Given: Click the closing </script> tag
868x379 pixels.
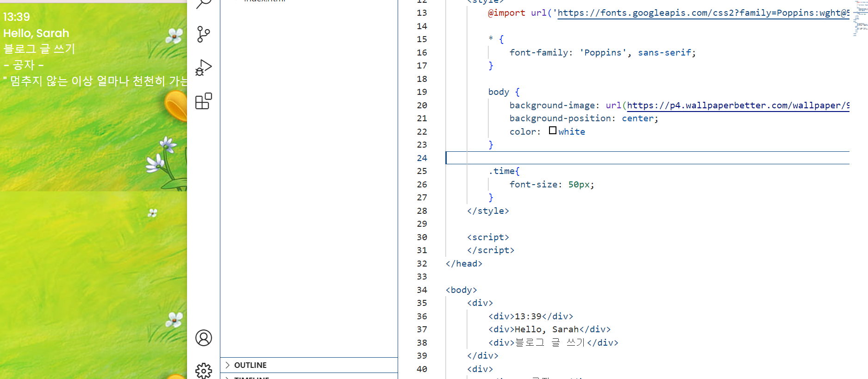Looking at the screenshot, I should coord(491,250).
